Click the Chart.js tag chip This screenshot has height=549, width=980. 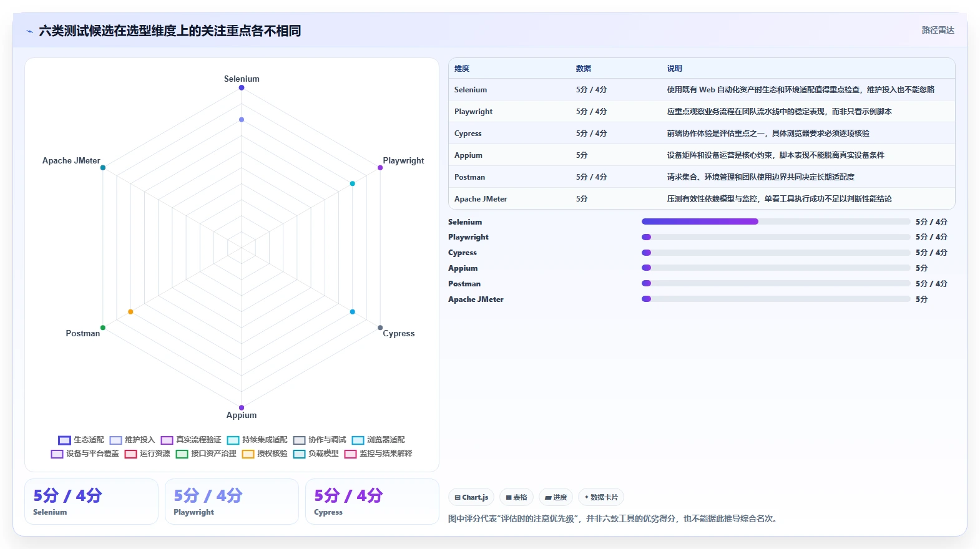[x=471, y=497]
